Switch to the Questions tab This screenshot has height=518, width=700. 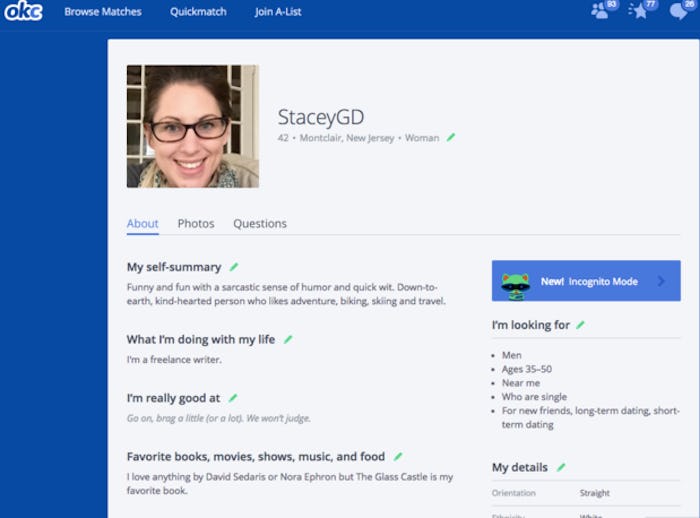tap(260, 224)
